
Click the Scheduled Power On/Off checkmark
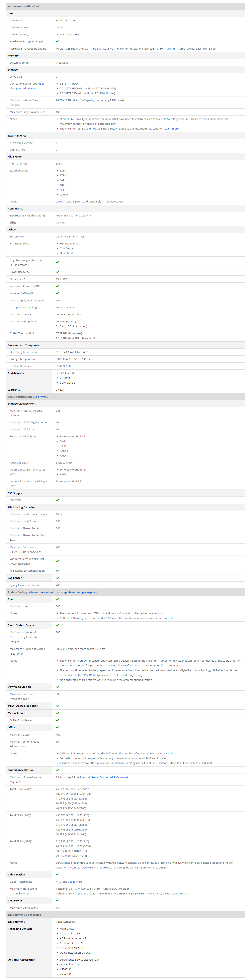point(57,286)
